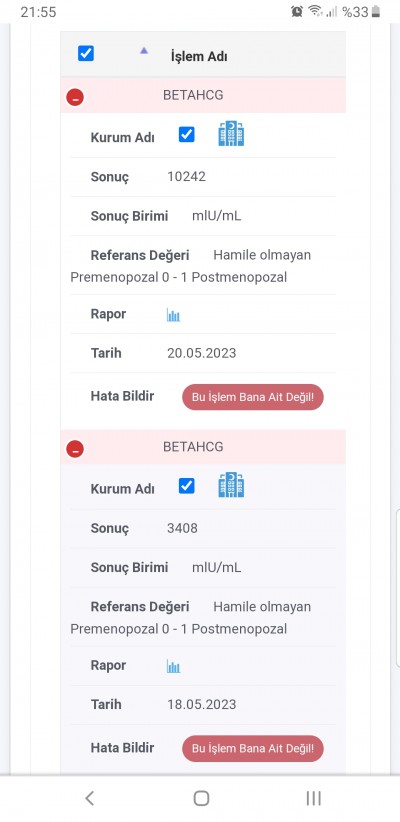Tap Android home navigation icon

(x=201, y=798)
